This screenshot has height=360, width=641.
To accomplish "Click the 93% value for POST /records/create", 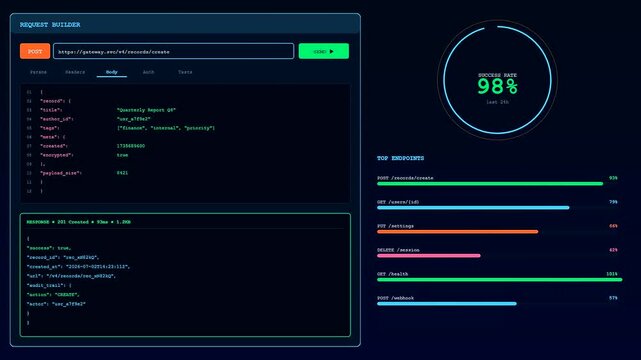I will pyautogui.click(x=613, y=178).
